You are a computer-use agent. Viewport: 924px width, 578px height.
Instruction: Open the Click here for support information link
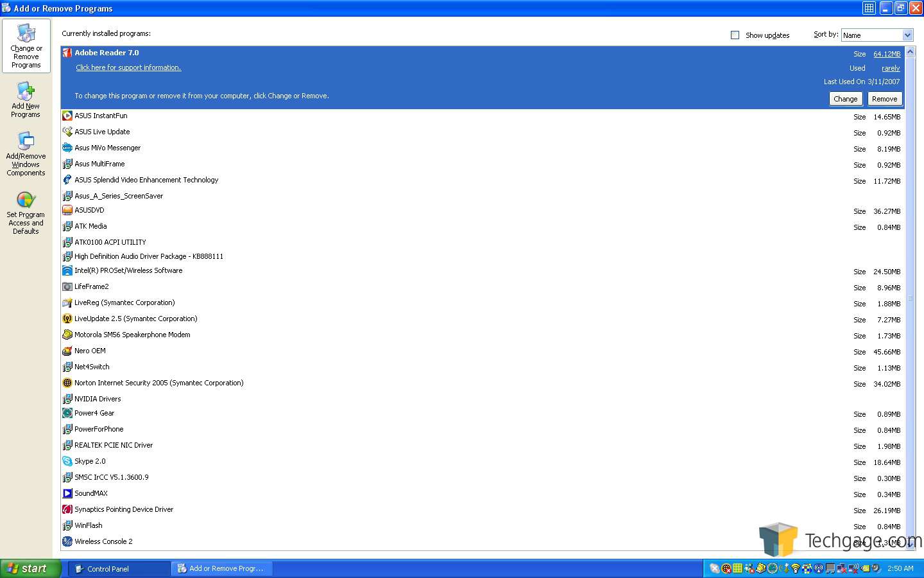click(128, 67)
